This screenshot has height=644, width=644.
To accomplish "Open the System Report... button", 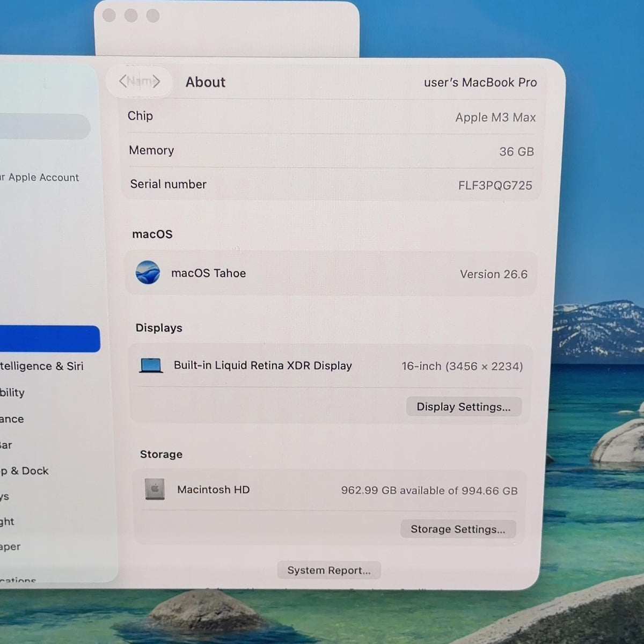I will point(329,570).
